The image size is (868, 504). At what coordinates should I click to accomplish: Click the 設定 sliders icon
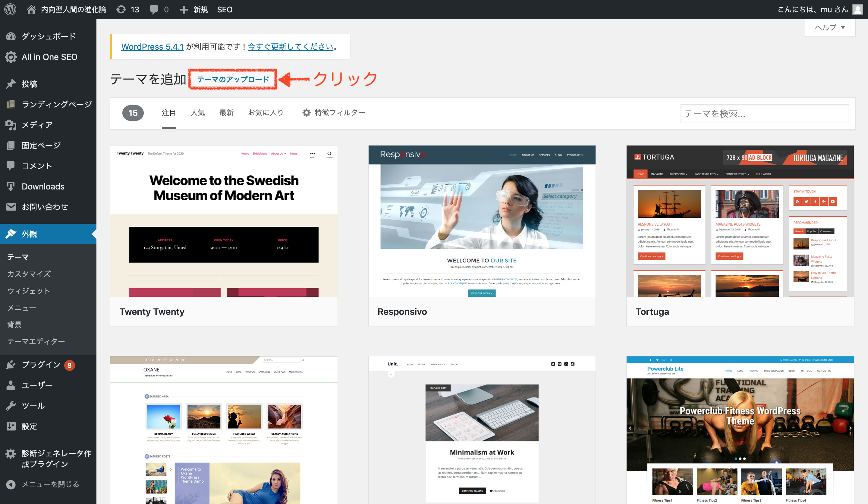pyautogui.click(x=11, y=426)
